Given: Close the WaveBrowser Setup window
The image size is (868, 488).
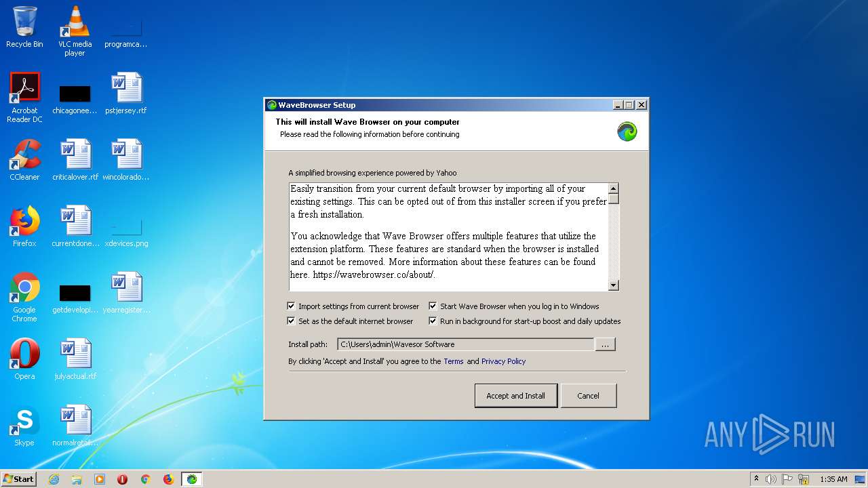Looking at the screenshot, I should point(642,105).
